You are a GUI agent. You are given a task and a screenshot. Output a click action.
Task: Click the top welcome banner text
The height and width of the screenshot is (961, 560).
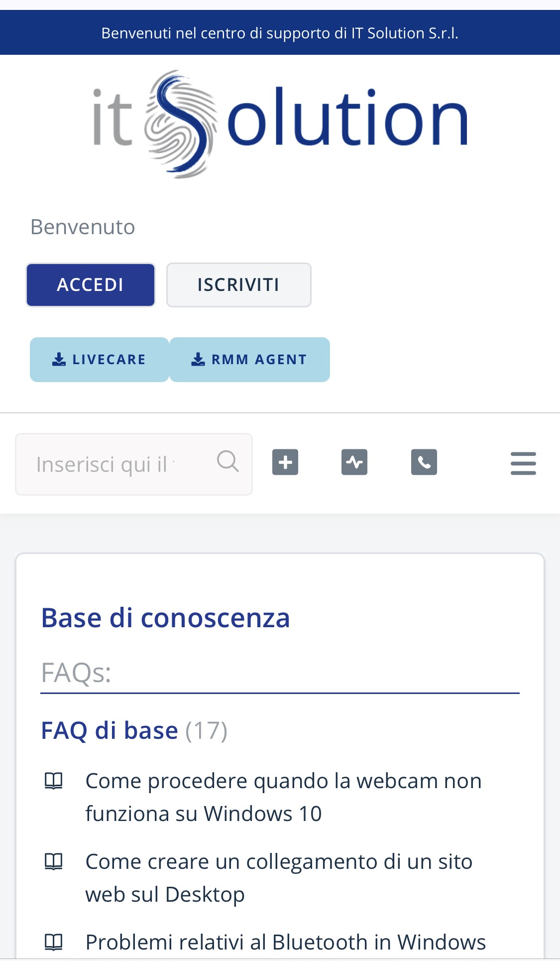[280, 33]
